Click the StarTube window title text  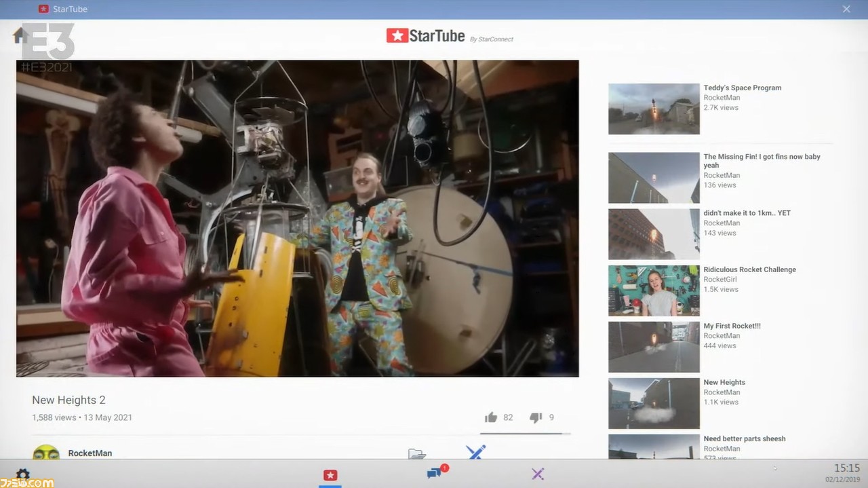point(69,9)
